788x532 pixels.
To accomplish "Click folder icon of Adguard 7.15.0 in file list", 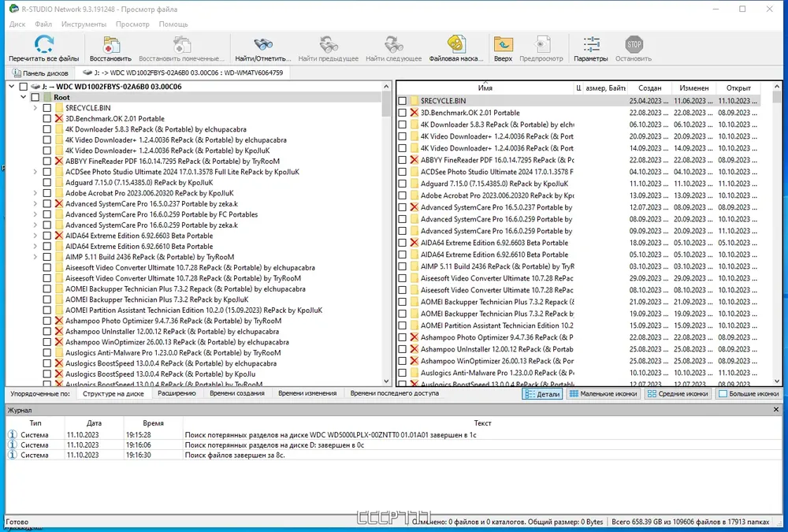I will pyautogui.click(x=414, y=184).
